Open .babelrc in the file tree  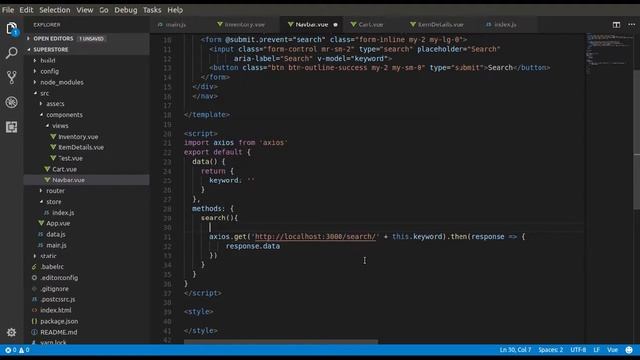click(52, 267)
